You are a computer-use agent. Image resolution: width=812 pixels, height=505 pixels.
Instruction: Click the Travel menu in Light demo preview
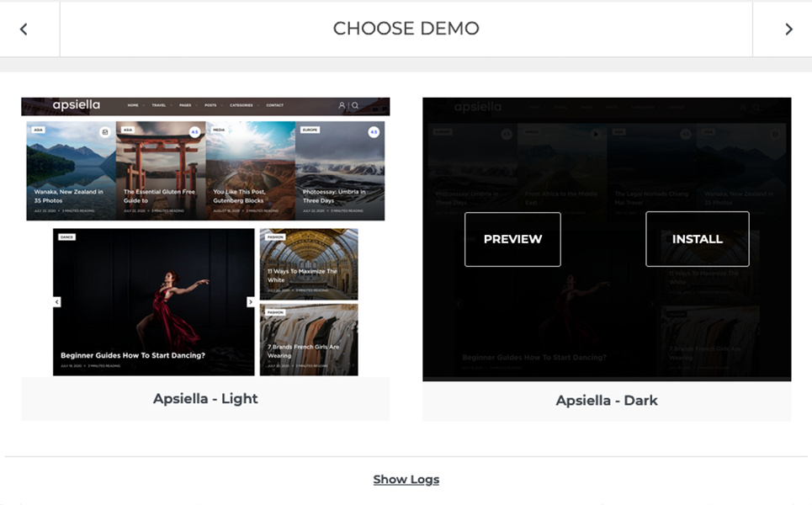pos(158,105)
